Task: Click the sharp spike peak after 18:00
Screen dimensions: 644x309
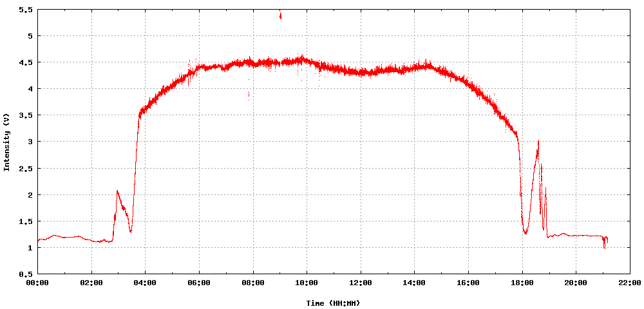Action: 538,141
